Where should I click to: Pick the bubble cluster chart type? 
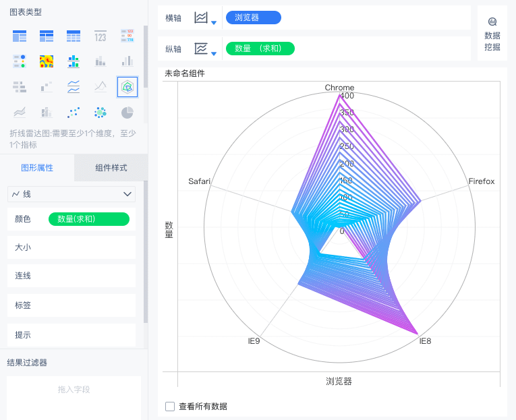point(101,113)
